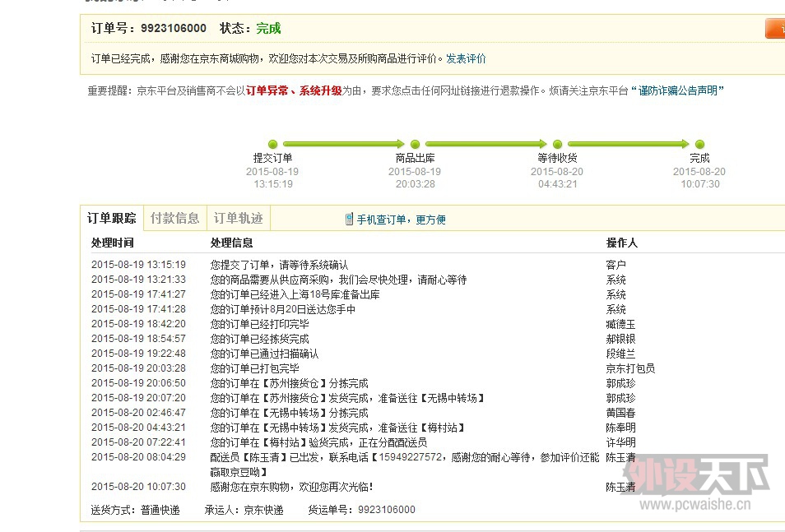Click the orange button at top right
Viewport: 785px width, 532px height.
click(774, 29)
